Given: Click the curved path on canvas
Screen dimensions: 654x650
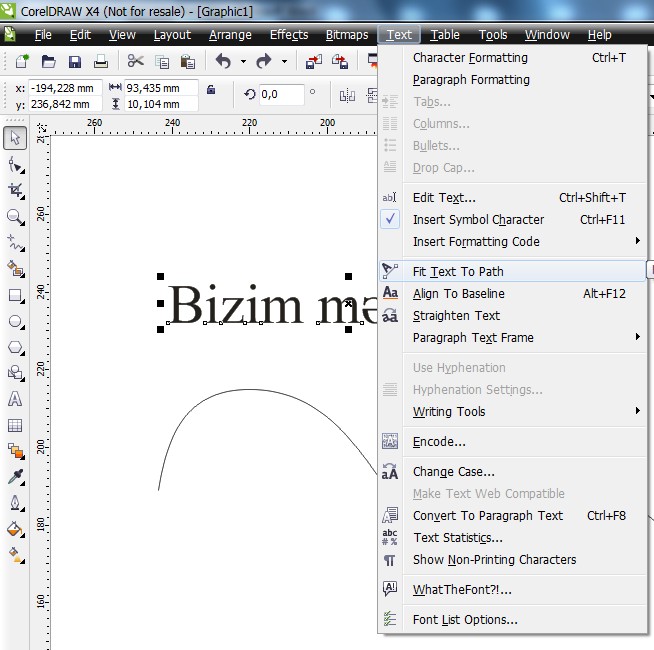Looking at the screenshot, I should click(249, 390).
